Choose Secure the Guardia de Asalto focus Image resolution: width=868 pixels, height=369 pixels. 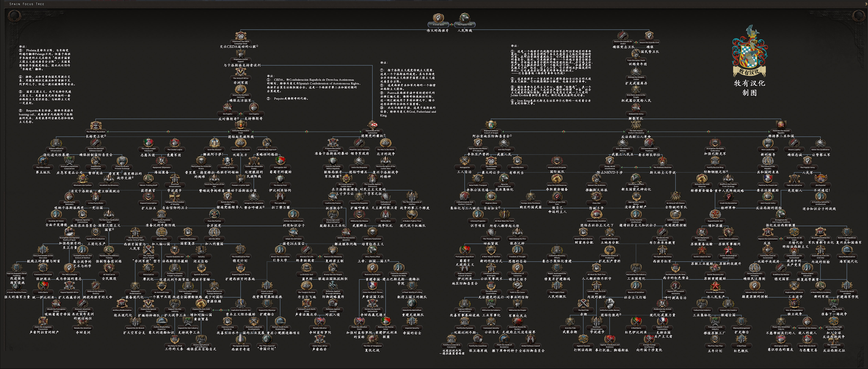(x=623, y=38)
